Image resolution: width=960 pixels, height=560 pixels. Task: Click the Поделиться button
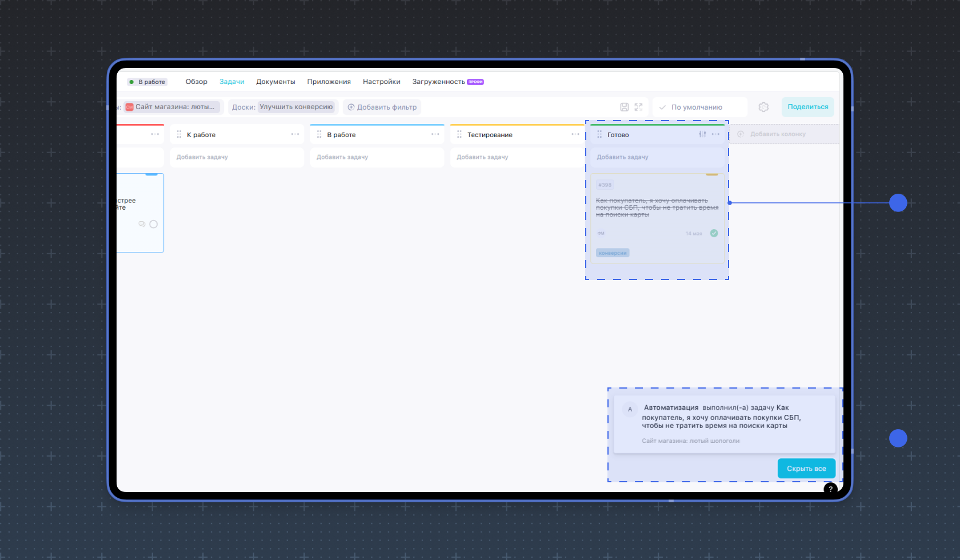pos(807,107)
